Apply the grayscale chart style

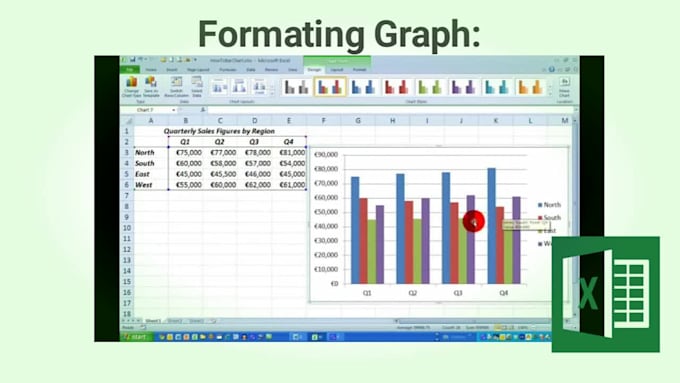pyautogui.click(x=297, y=87)
